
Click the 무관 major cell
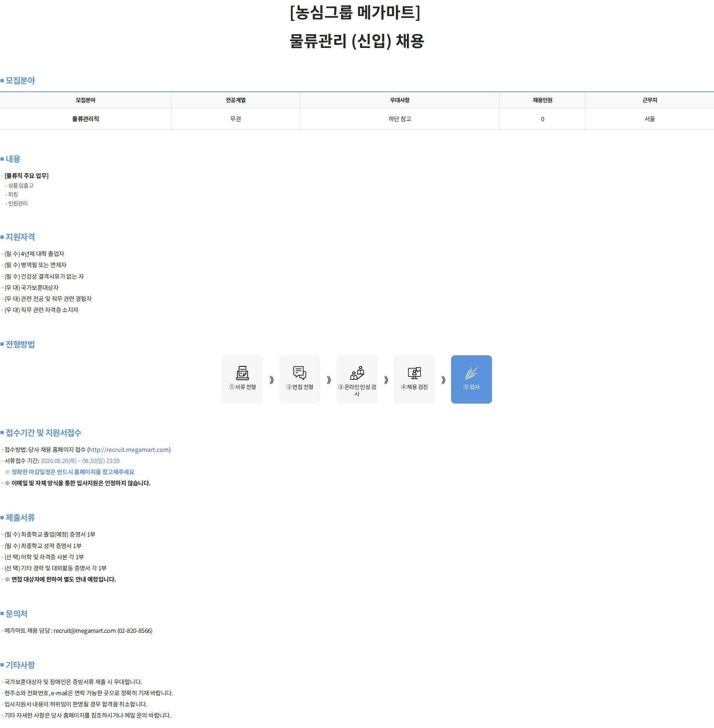pyautogui.click(x=235, y=119)
